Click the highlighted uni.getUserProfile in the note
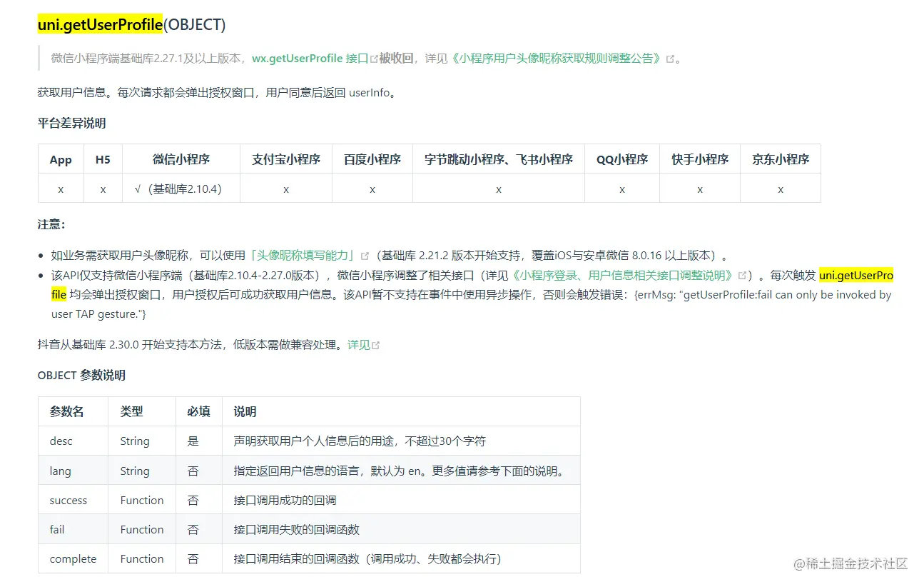Viewport: 924px width, 587px height. (856, 275)
